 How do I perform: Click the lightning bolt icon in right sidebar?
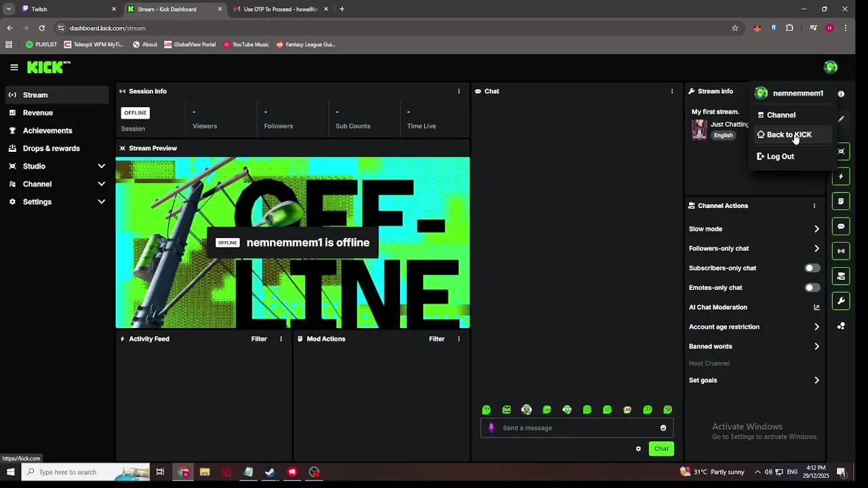tap(841, 176)
